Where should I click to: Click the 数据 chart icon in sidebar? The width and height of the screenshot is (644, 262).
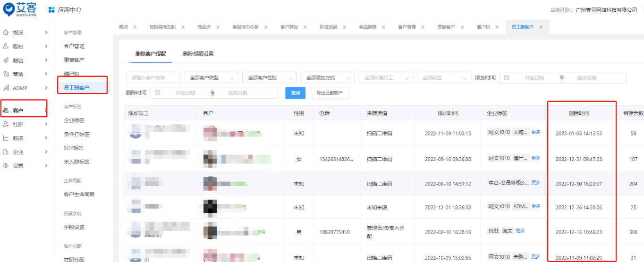click(x=6, y=138)
